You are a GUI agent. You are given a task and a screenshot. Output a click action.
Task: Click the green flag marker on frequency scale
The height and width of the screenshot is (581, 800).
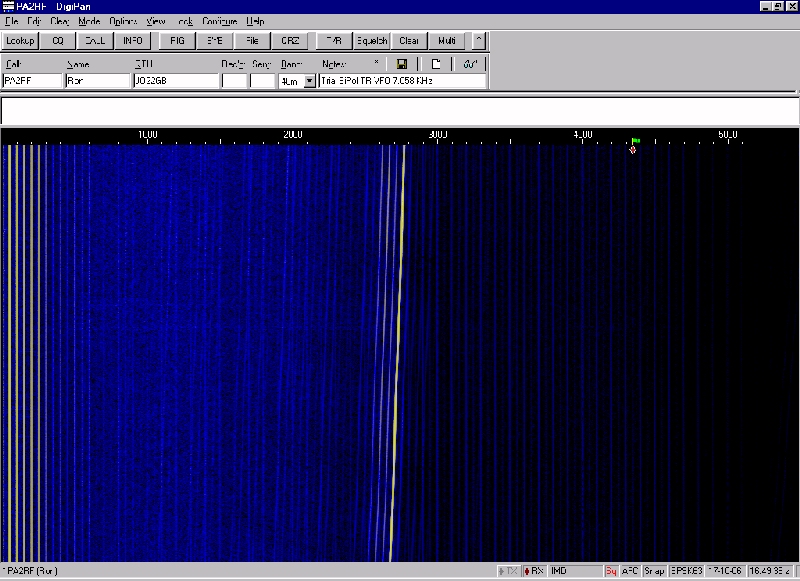(635, 142)
